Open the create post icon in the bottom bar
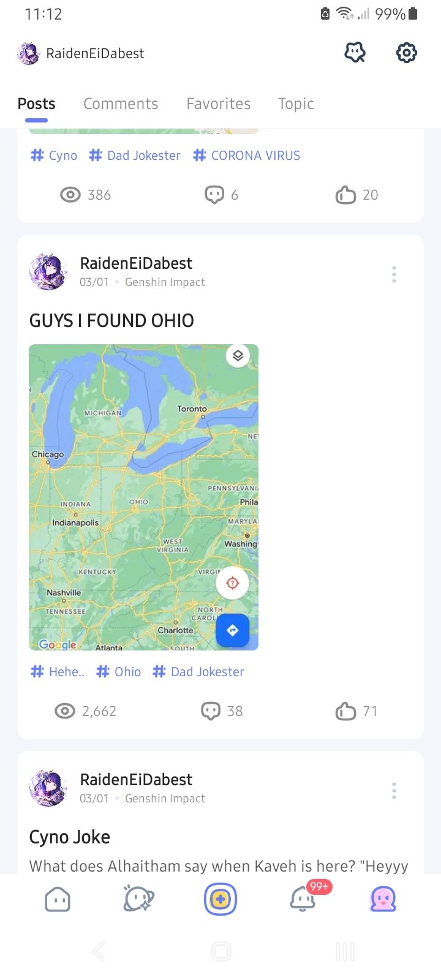441x980 pixels. point(221,898)
